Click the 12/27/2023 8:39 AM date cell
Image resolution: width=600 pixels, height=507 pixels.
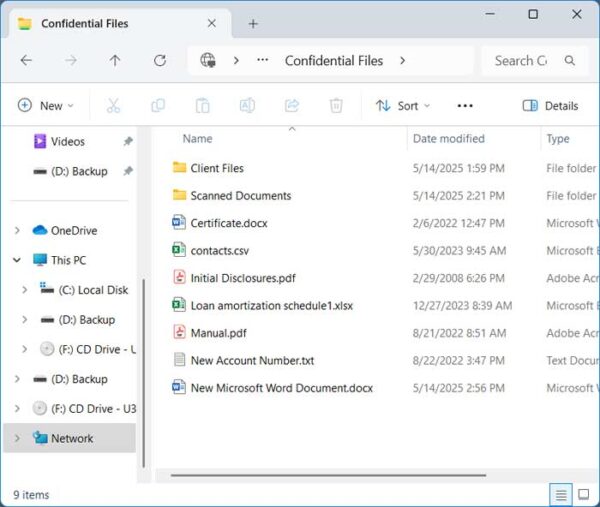click(x=462, y=305)
